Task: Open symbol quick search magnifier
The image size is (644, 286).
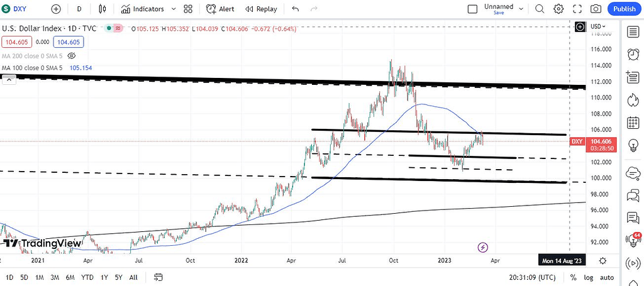Action: click(539, 9)
